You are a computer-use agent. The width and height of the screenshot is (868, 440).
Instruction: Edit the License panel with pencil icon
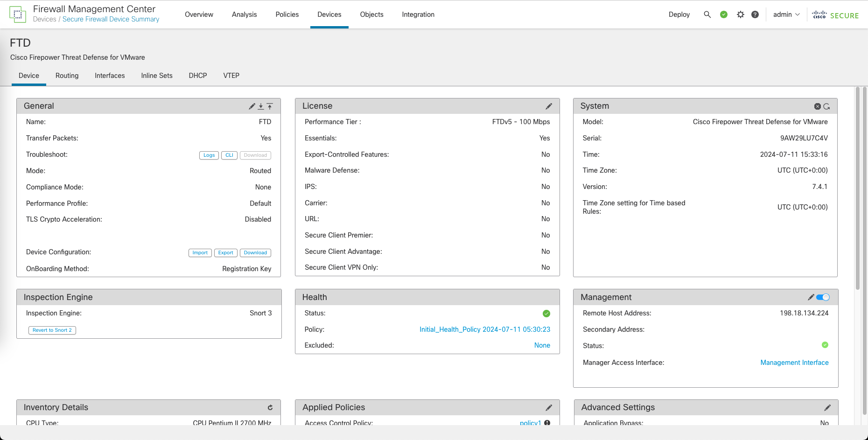pos(549,106)
